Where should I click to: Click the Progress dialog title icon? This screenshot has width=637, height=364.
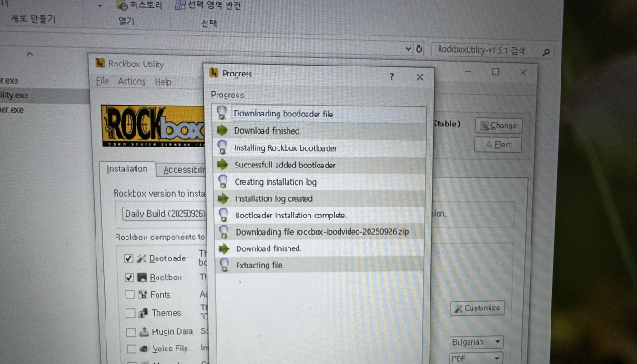[x=214, y=73]
